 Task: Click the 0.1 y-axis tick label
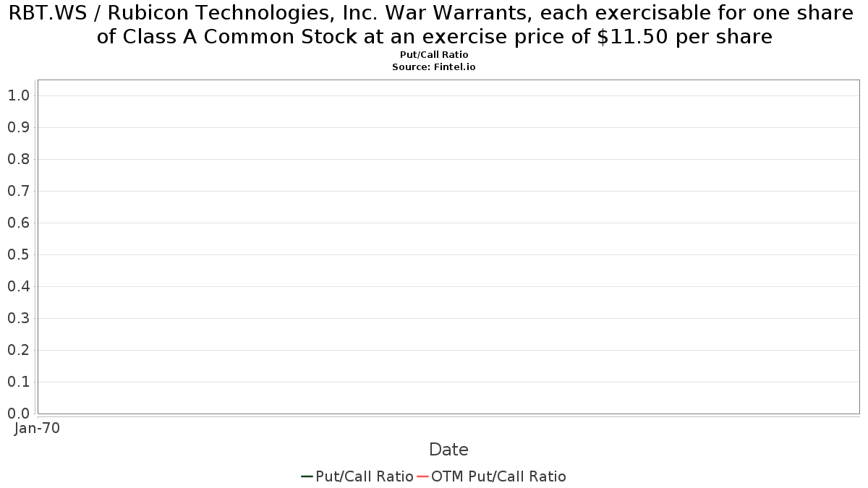(18, 382)
